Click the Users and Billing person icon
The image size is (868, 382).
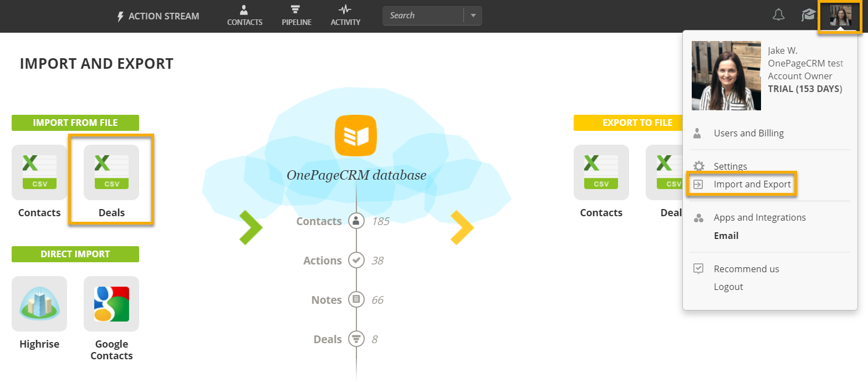698,133
